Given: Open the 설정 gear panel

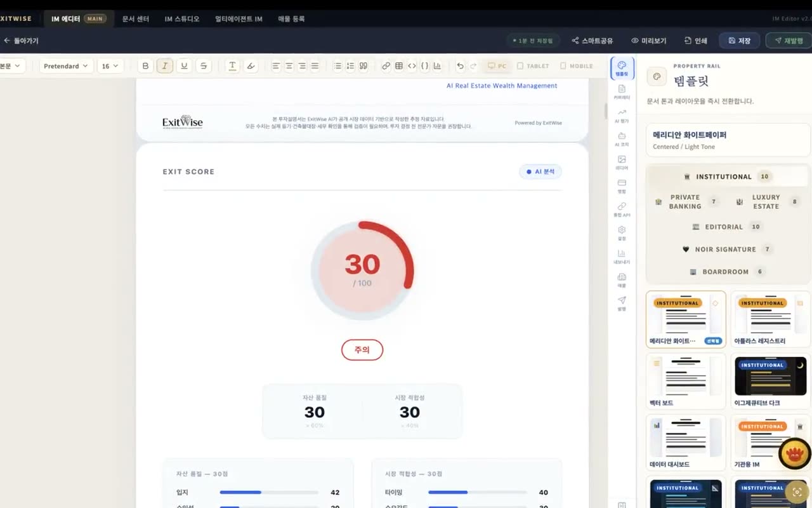Looking at the screenshot, I should point(622,233).
